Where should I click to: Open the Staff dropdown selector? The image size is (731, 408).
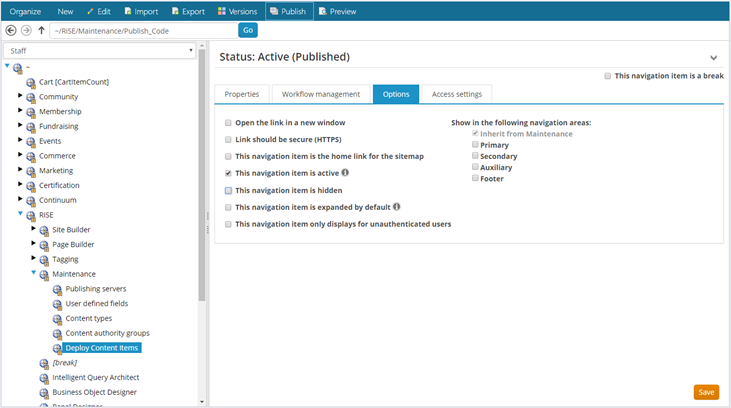(100, 50)
